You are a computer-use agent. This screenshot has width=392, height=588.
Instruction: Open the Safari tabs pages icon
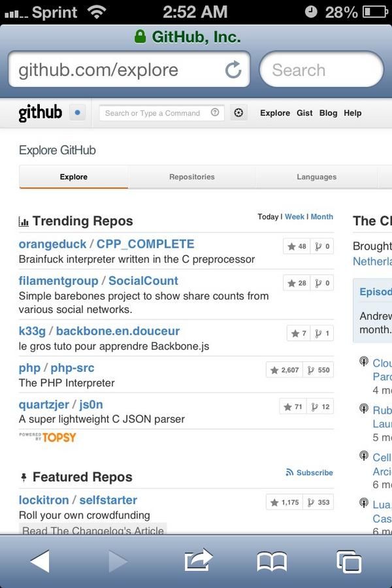(x=349, y=561)
